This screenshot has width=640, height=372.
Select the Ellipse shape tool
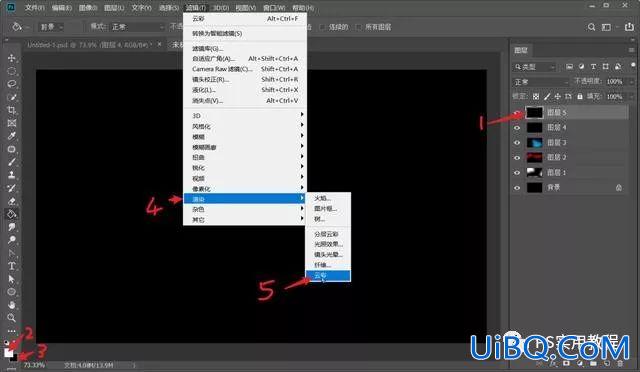(x=11, y=292)
